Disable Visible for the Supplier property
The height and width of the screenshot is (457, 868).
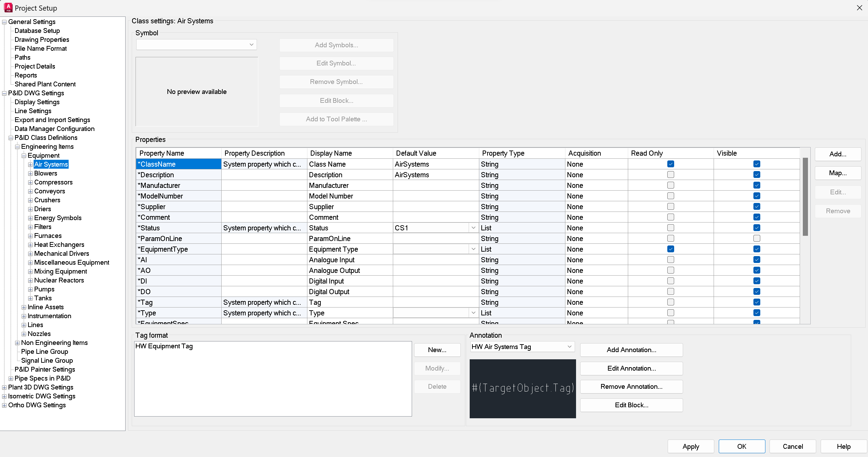point(757,206)
